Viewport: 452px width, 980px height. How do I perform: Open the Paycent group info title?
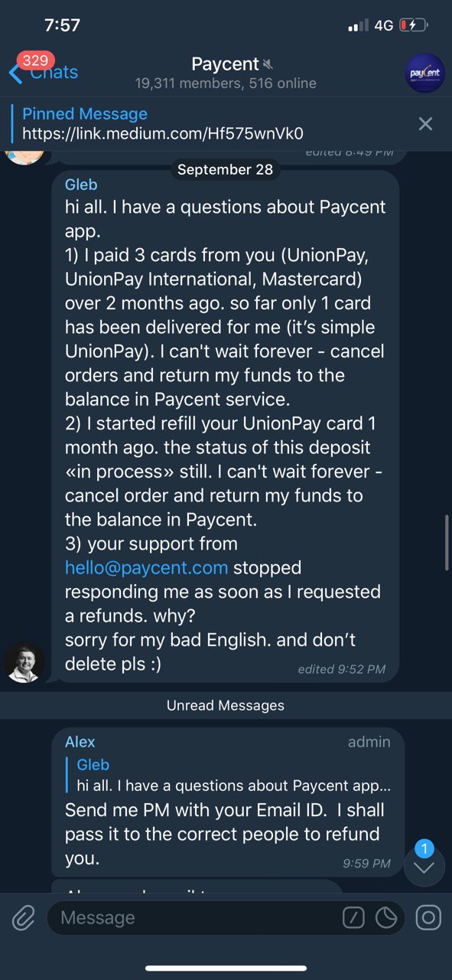226,64
